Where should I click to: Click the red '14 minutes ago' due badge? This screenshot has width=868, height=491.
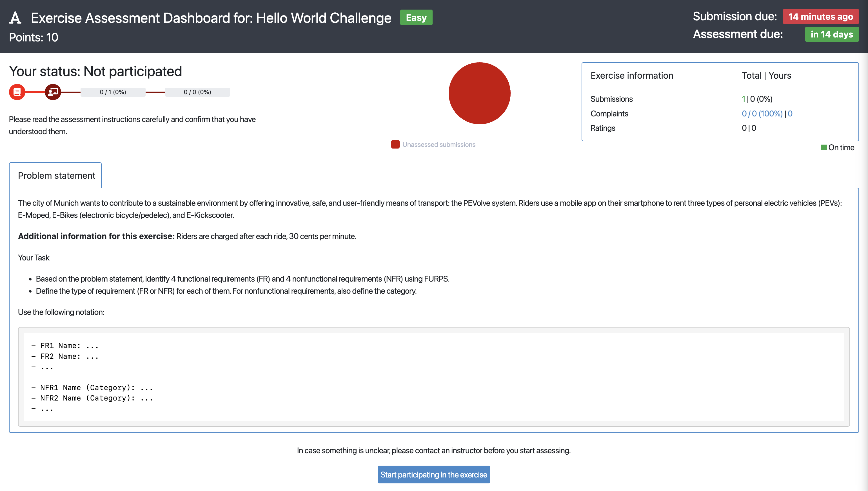point(820,16)
